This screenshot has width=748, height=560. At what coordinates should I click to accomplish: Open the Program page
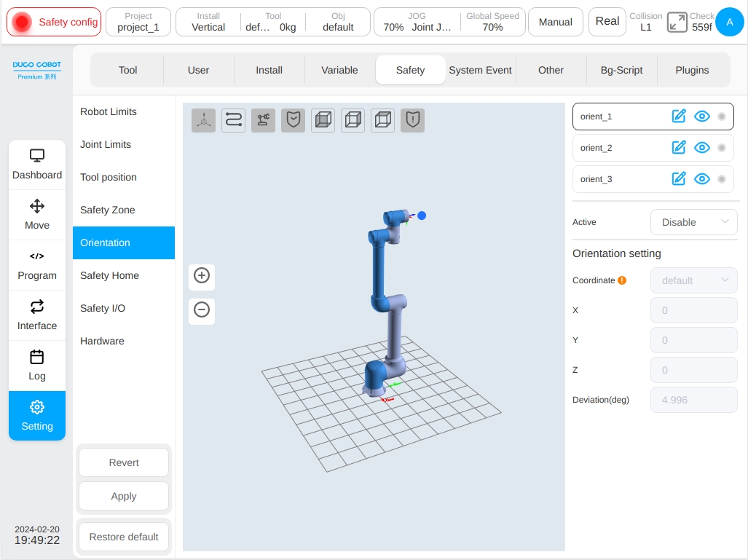37,265
